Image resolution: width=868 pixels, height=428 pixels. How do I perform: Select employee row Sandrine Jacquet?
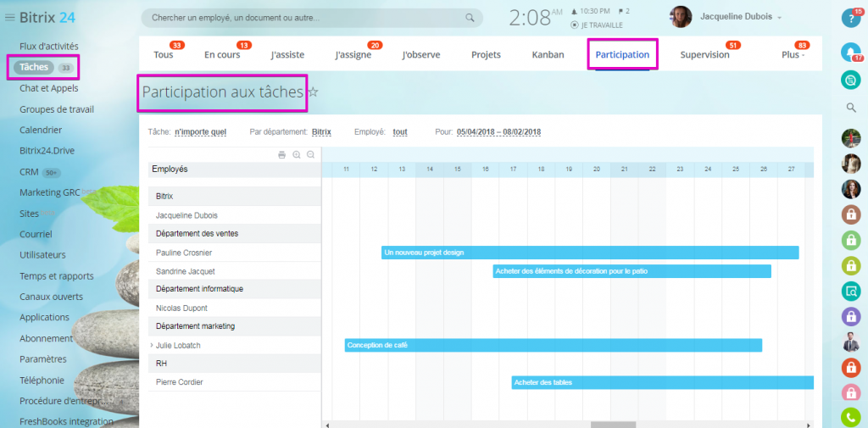(x=235, y=271)
